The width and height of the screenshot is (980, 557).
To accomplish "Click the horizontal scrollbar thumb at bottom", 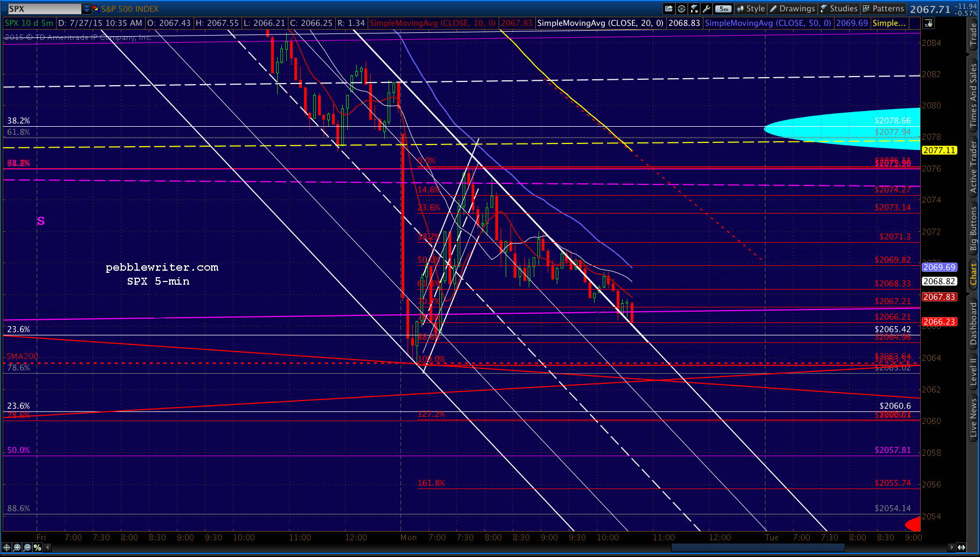I will (757, 547).
